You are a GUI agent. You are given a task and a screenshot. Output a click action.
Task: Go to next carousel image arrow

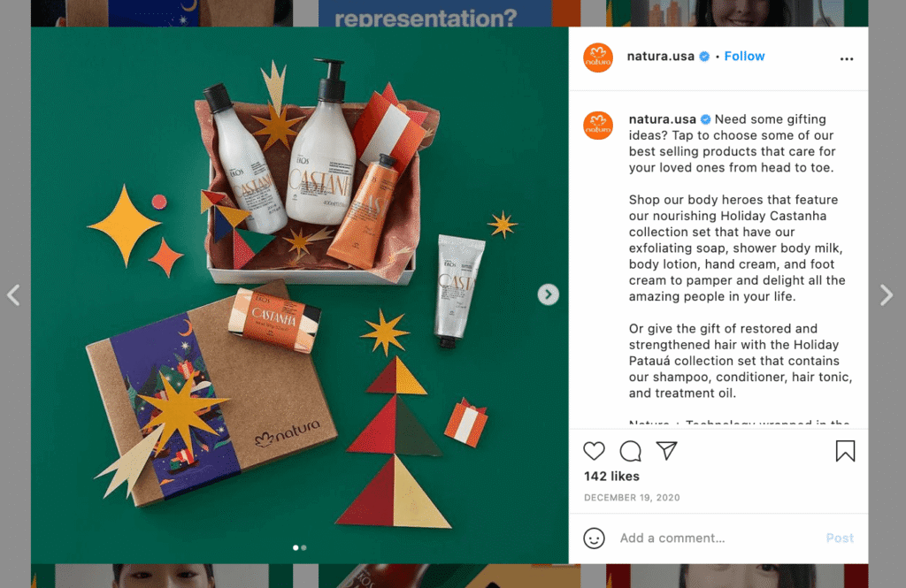(x=548, y=294)
